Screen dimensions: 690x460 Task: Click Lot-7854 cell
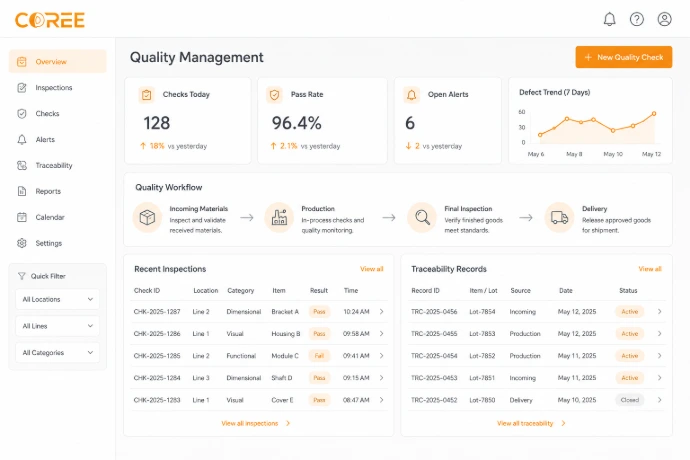(x=482, y=312)
